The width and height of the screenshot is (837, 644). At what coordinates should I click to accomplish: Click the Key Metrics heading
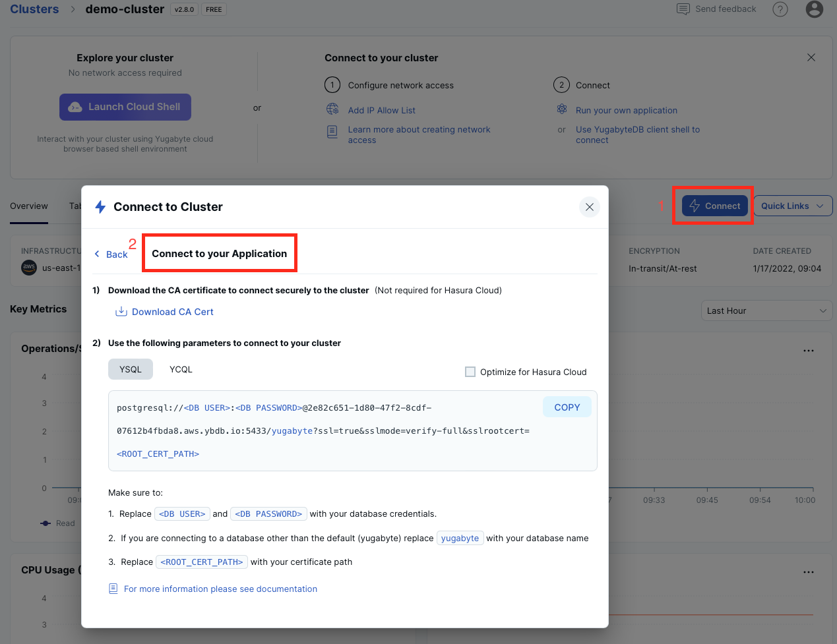click(38, 309)
